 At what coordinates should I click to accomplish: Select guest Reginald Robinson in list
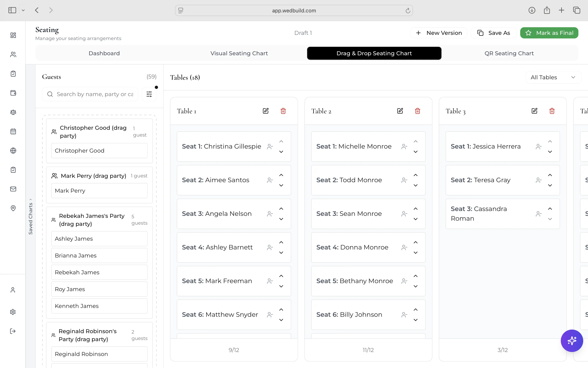[99, 354]
